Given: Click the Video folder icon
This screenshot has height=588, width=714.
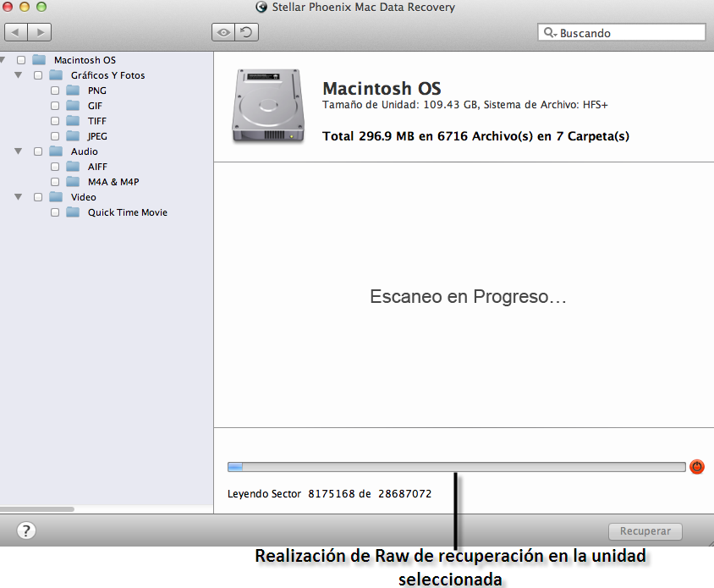Looking at the screenshot, I should tap(56, 197).
